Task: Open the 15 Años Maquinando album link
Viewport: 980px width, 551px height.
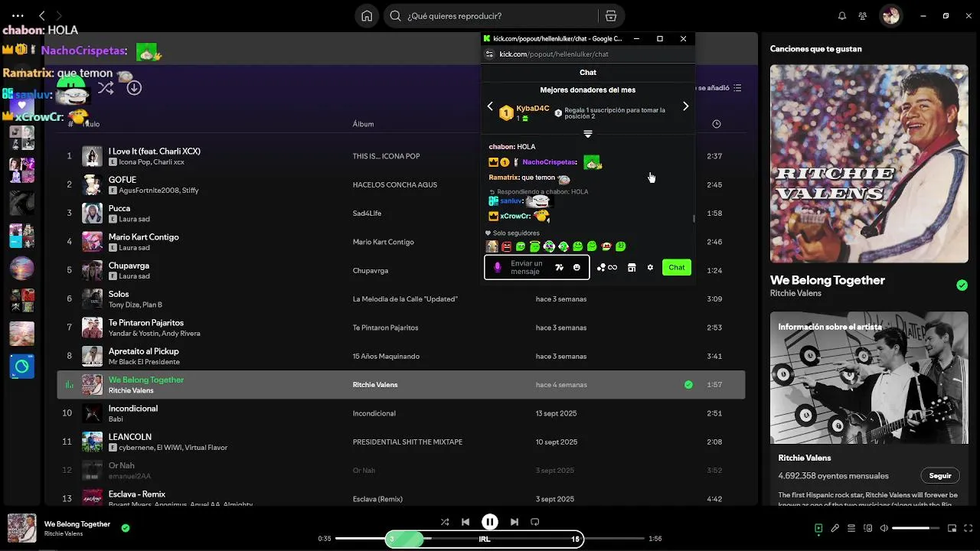Action: click(x=386, y=356)
